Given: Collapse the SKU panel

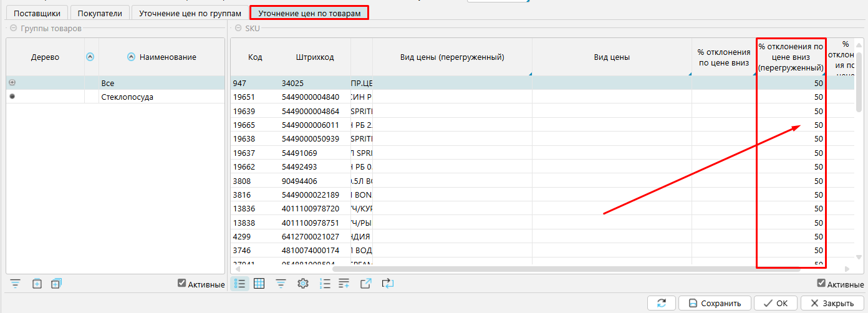Looking at the screenshot, I should pyautogui.click(x=238, y=28).
